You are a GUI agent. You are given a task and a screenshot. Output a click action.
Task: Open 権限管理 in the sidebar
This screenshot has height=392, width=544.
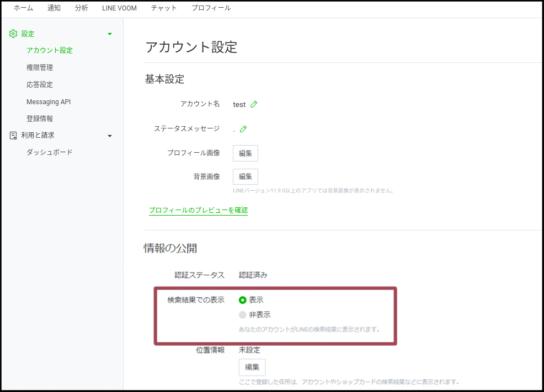click(40, 68)
